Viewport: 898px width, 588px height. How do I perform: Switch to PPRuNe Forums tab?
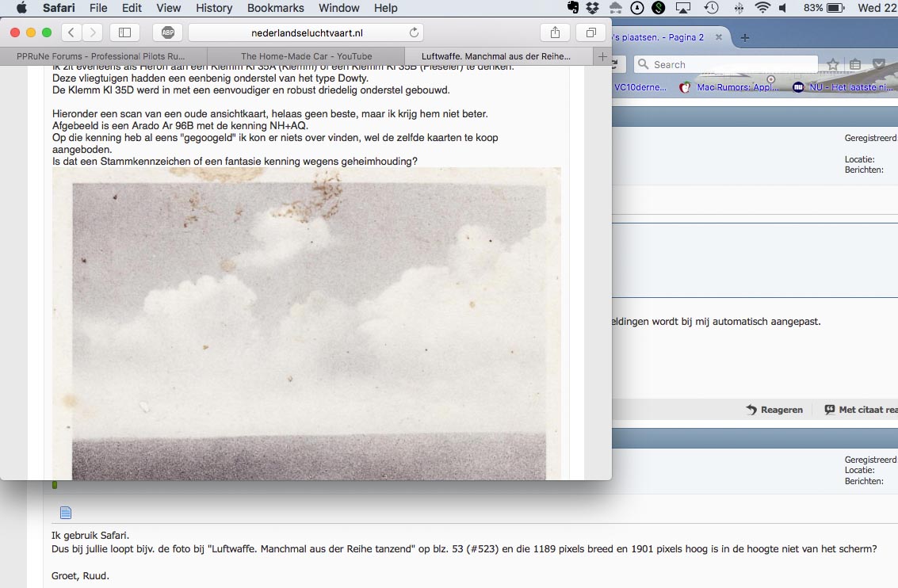[103, 56]
